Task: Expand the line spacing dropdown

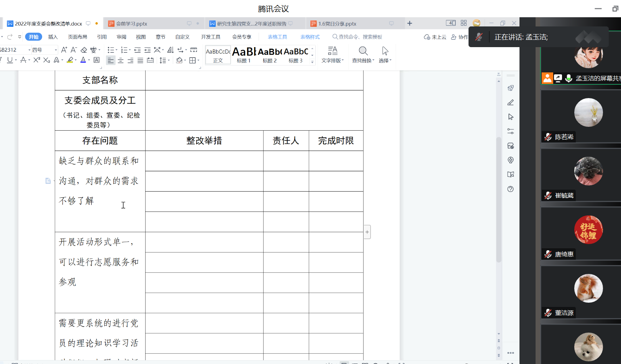Action: pos(169,60)
